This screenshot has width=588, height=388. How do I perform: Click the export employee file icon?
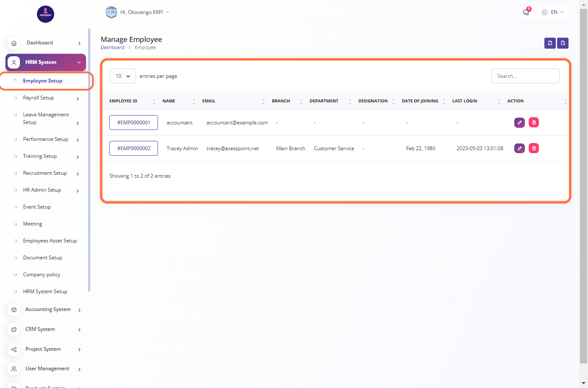pos(563,43)
